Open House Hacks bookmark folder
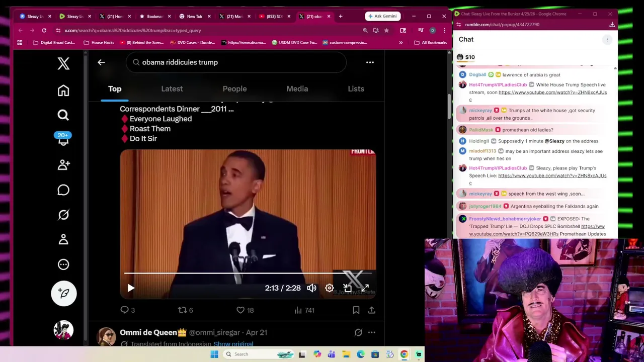 pos(99,43)
